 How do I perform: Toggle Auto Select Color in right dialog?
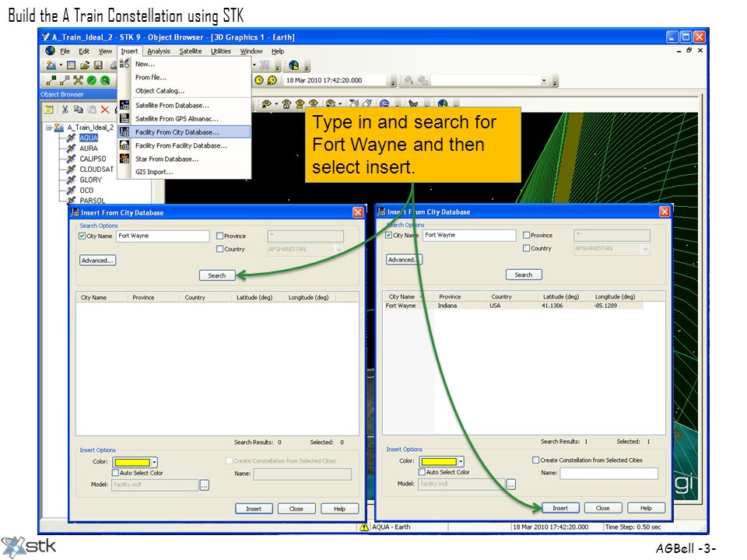422,472
